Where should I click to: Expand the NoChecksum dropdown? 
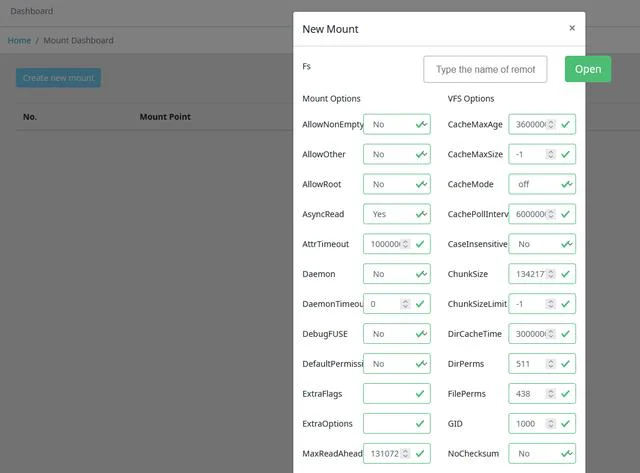[542, 453]
